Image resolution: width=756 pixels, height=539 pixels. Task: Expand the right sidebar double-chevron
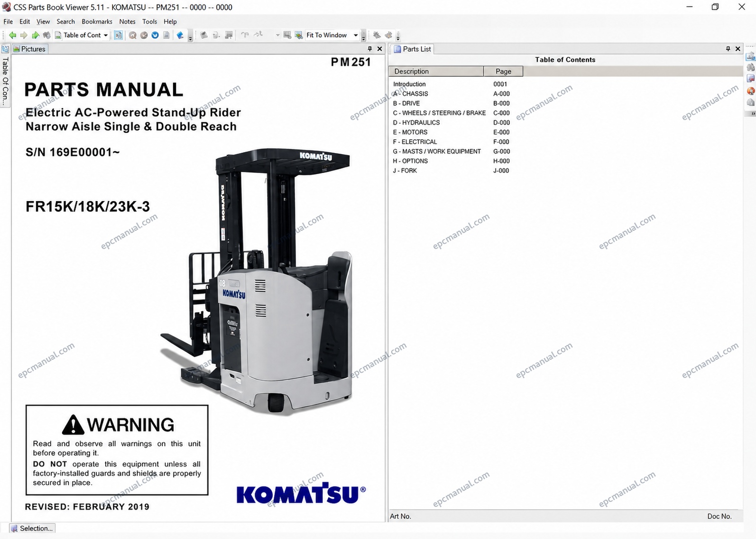752,114
